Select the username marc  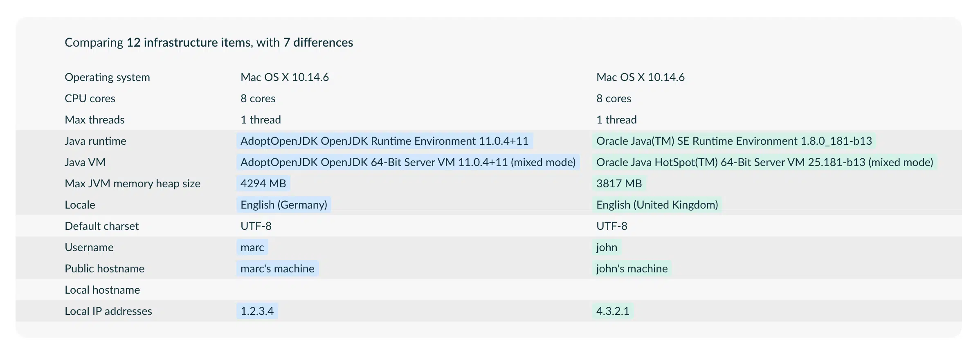252,247
